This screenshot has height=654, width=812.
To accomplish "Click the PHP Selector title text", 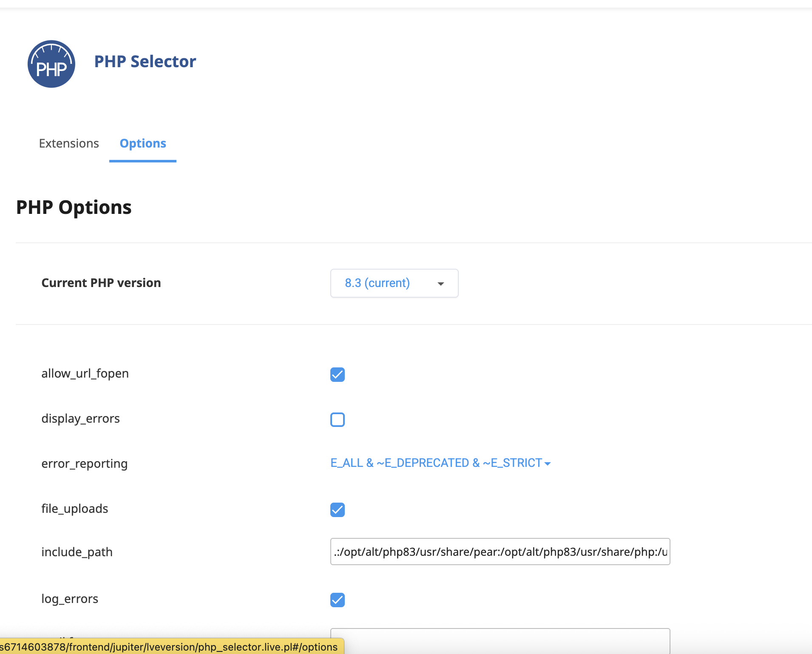I will [x=145, y=62].
